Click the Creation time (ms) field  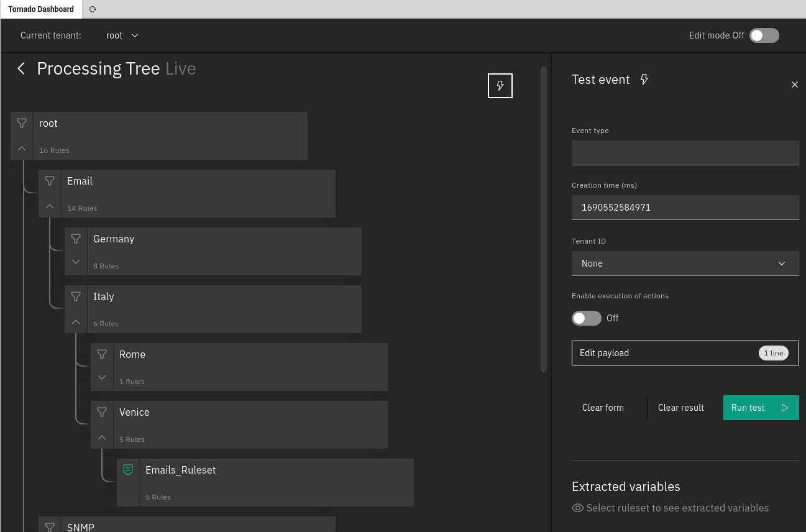(685, 208)
